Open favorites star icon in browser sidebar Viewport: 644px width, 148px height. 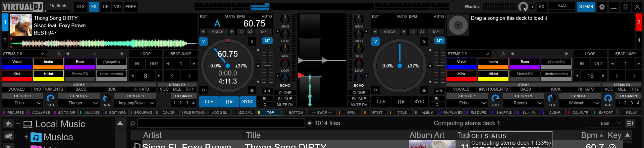click(9, 124)
